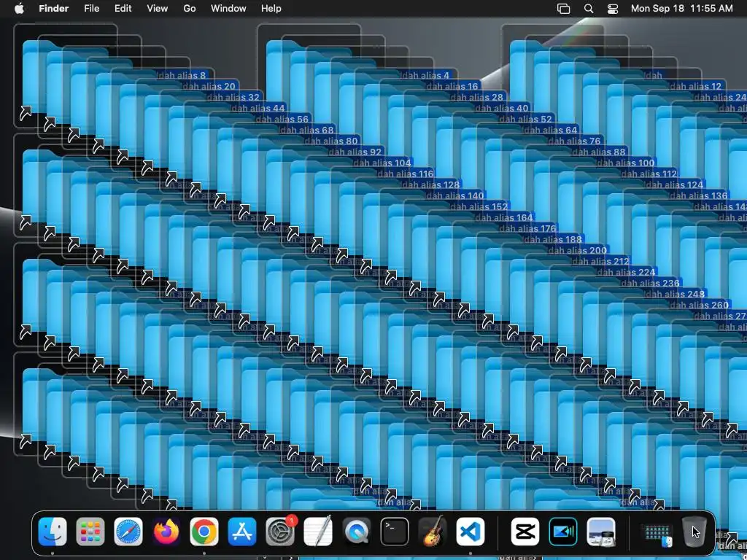This screenshot has width=747, height=560.
Task: Select the 'dah alias 200' label
Action: (578, 251)
